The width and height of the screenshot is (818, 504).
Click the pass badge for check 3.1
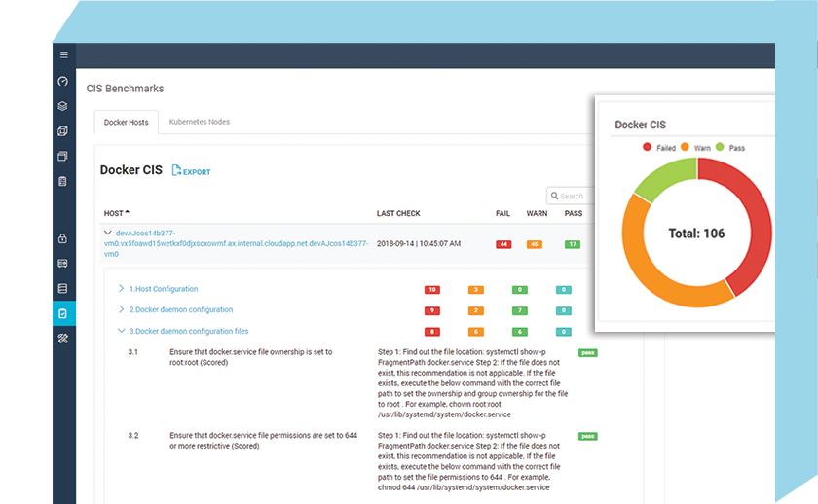(588, 353)
